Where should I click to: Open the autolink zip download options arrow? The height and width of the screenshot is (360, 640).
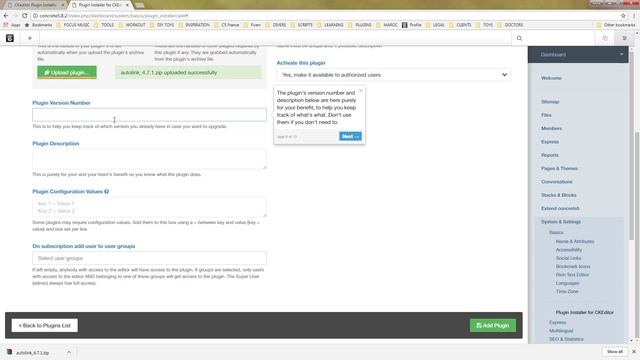[69, 352]
